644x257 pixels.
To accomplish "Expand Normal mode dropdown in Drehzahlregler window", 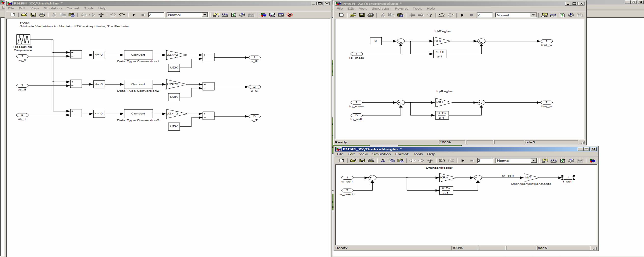I will (x=534, y=161).
